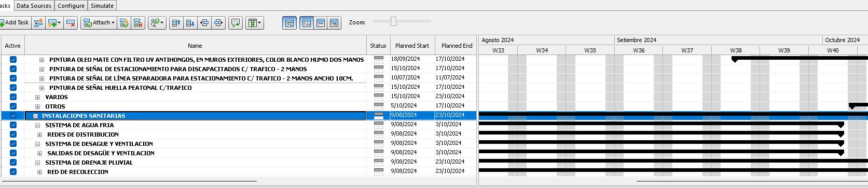Open the Simulate tab

pos(102,6)
